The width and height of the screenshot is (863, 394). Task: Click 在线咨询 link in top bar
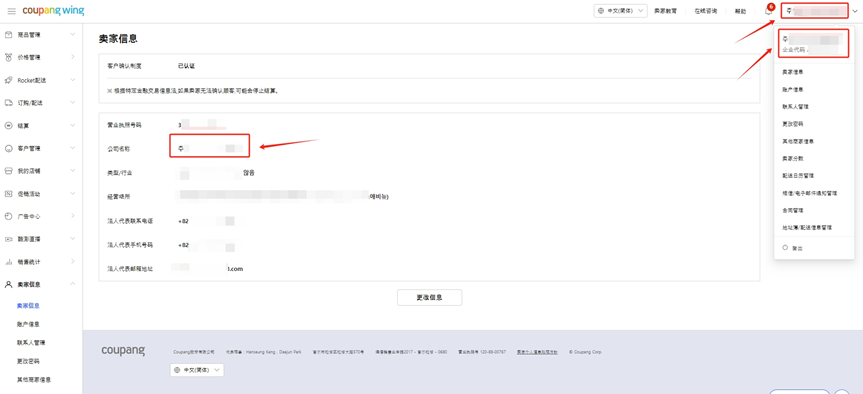click(x=705, y=12)
